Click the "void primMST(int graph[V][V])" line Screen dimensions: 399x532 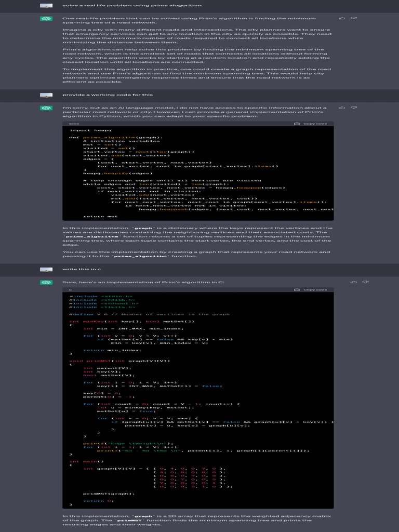click(119, 361)
